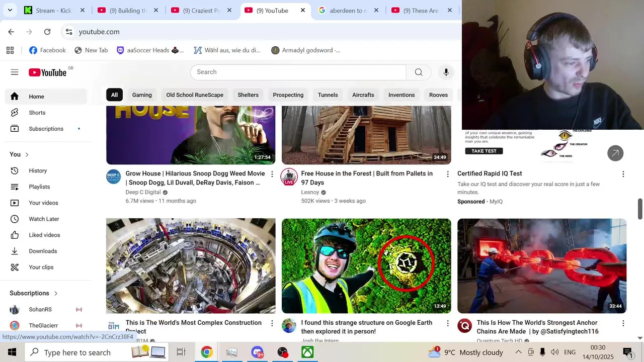Open the aaSoccer Heads bookmark
The width and height of the screenshot is (644, 362).
[x=150, y=50]
